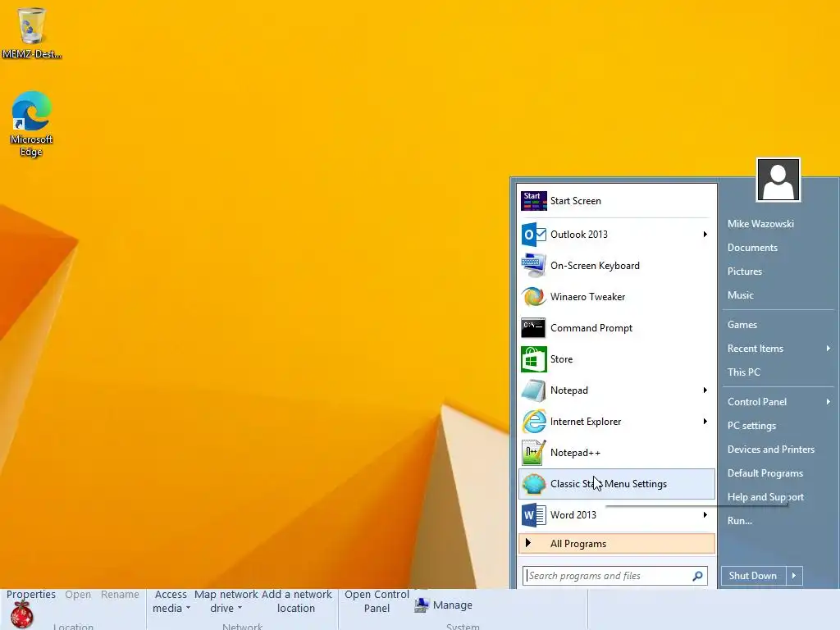Click Add a network location
The width and height of the screenshot is (840, 630).
click(x=296, y=601)
